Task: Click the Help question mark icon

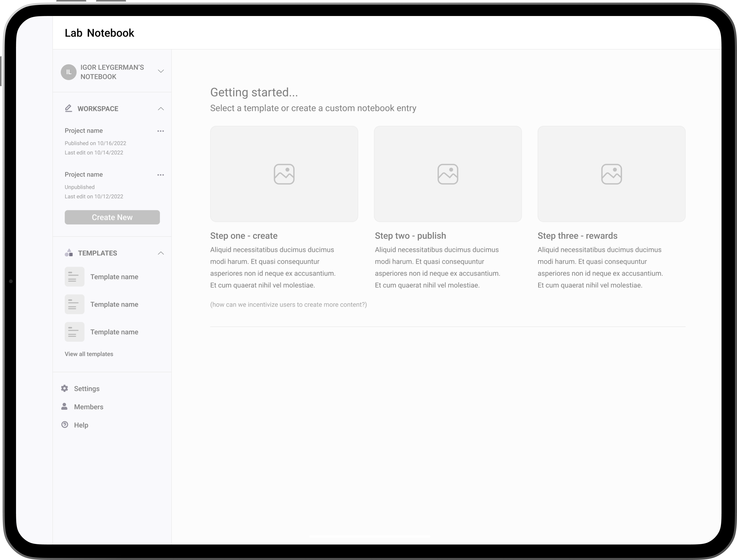Action: point(65,425)
